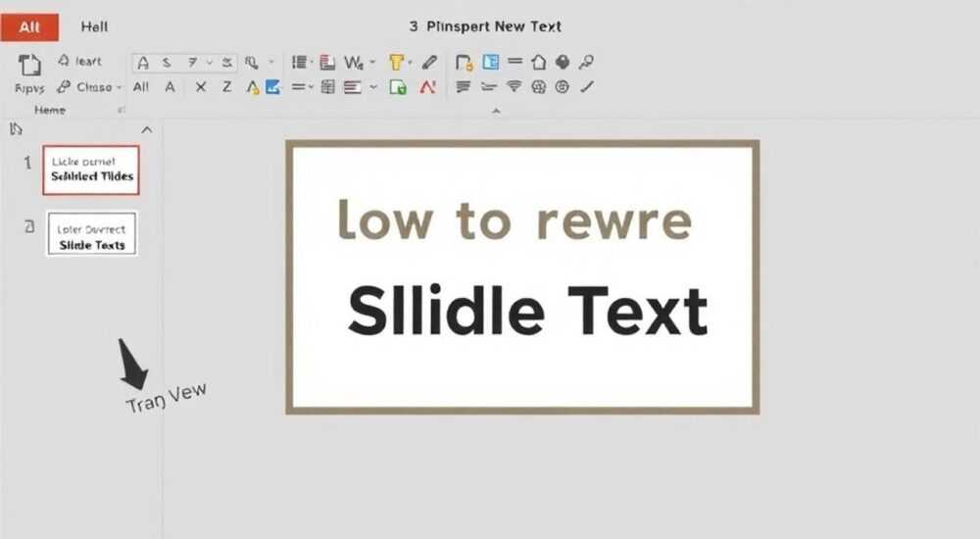Image resolution: width=980 pixels, height=539 pixels.
Task: Collapse the slide panel chevron
Action: click(x=147, y=129)
